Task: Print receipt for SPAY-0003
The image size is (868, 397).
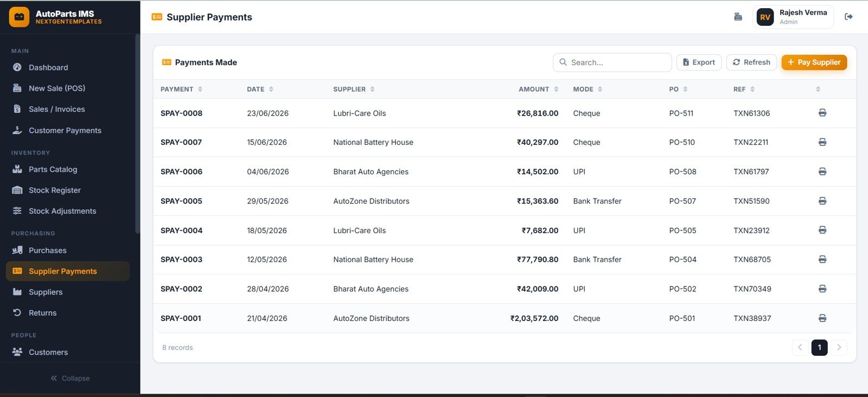Action: pos(822,259)
